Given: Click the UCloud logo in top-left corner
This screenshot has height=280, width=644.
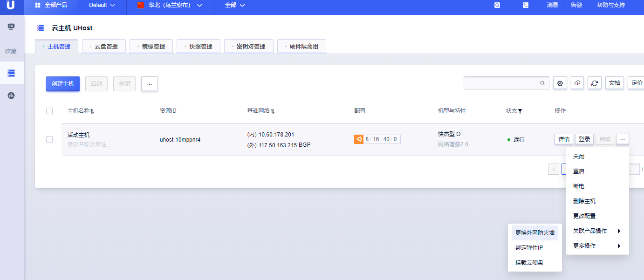Looking at the screenshot, I should click(x=10, y=5).
